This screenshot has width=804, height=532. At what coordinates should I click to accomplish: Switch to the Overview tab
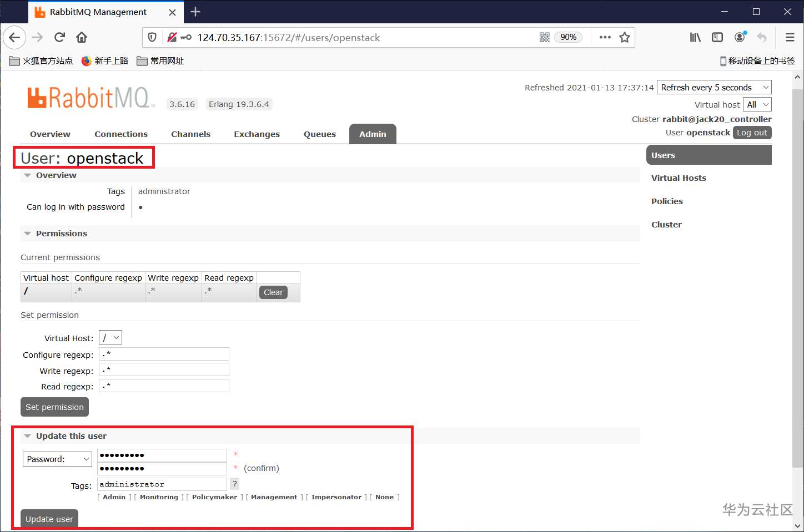tap(50, 134)
